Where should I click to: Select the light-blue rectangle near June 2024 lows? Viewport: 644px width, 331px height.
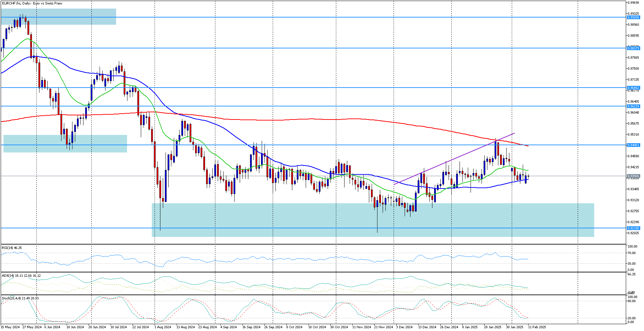coord(65,144)
